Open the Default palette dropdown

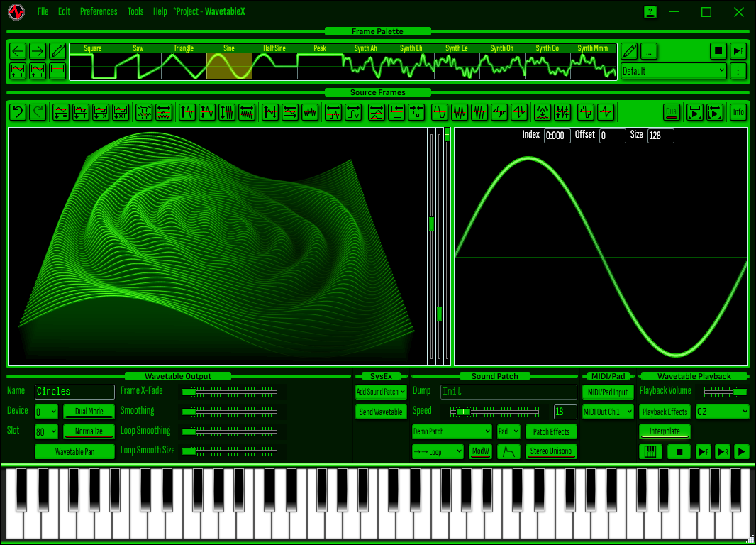pos(674,72)
